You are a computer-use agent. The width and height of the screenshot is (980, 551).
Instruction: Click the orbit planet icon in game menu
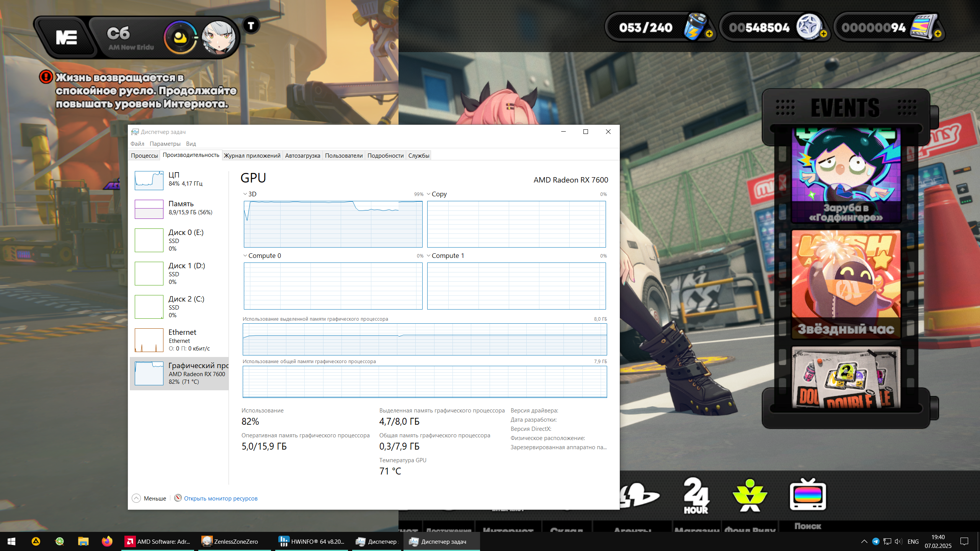[x=640, y=495]
